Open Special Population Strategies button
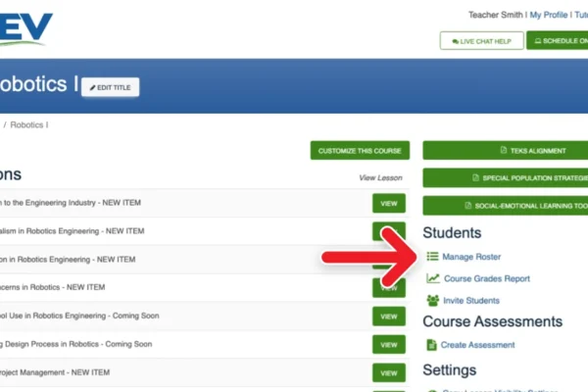Image resolution: width=588 pixels, height=392 pixels. (x=506, y=177)
